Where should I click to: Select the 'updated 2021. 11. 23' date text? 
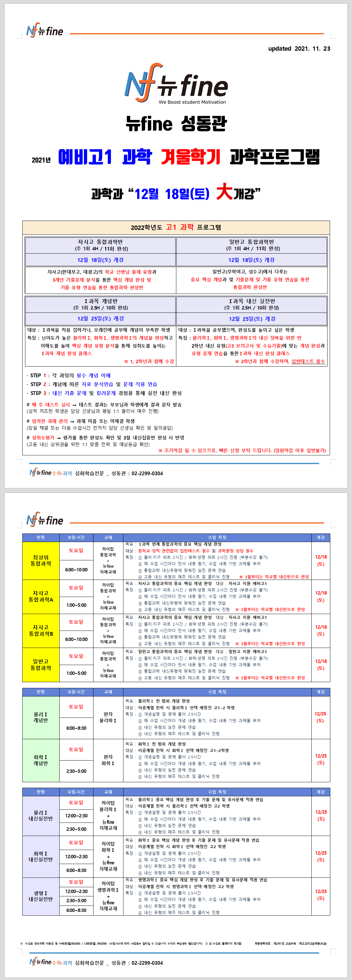pyautogui.click(x=299, y=48)
